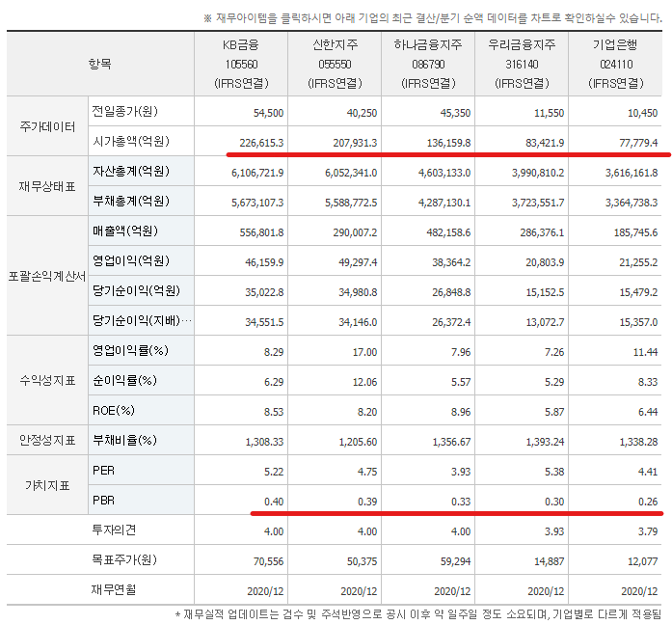Image resolution: width=672 pixels, height=625 pixels.
Task: Click the 안정성지표 category cell
Action: pos(47,440)
